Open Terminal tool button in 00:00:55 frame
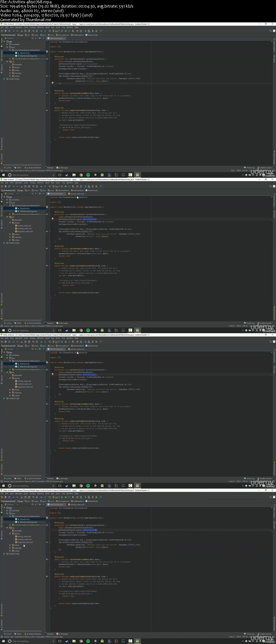Viewport: 276px width, 644px height. click(x=49, y=168)
